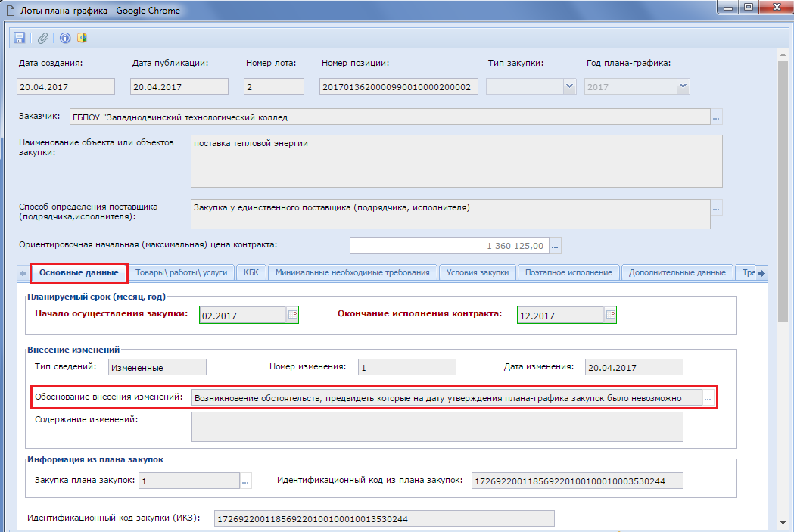This screenshot has height=532, width=794.
Task: Expand the Тип закупки dropdown
Action: tap(569, 87)
